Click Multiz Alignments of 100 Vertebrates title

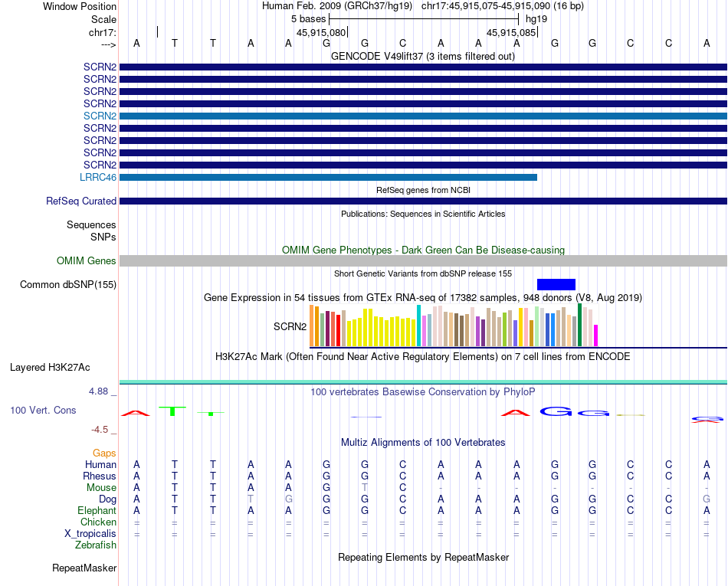point(423,443)
